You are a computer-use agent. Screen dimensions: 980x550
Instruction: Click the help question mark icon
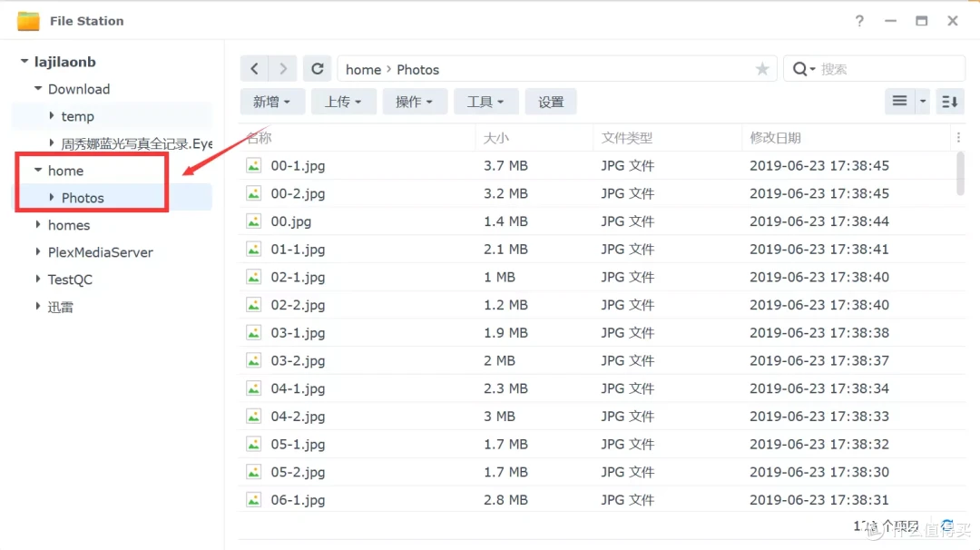coord(858,20)
